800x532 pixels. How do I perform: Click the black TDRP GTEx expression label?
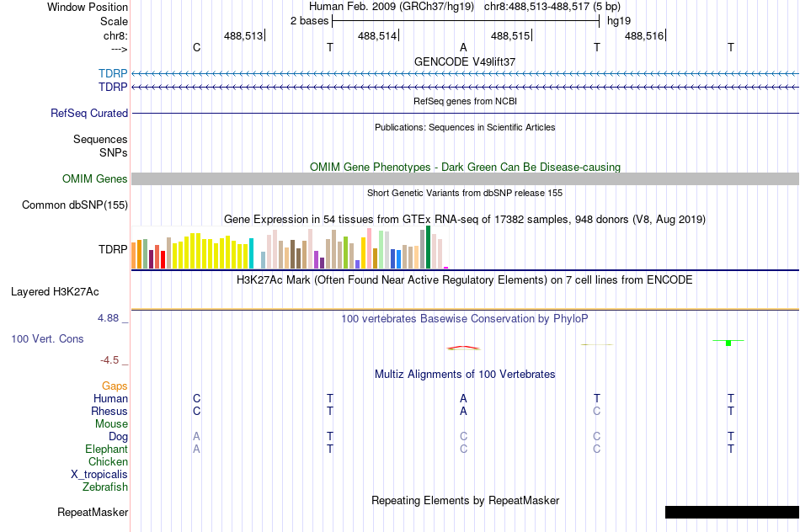coord(113,249)
